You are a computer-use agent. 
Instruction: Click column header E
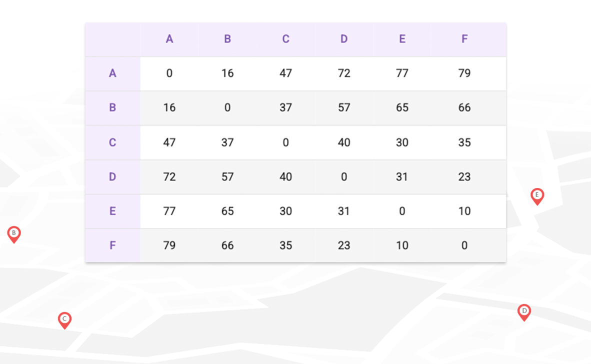(402, 39)
